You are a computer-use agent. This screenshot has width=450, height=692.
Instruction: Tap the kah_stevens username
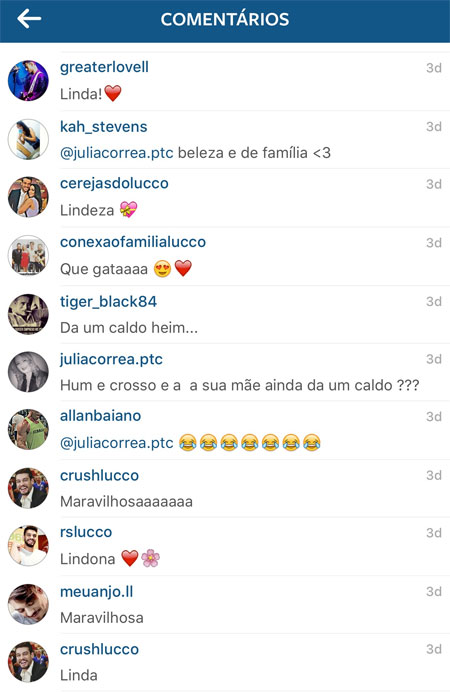[104, 127]
